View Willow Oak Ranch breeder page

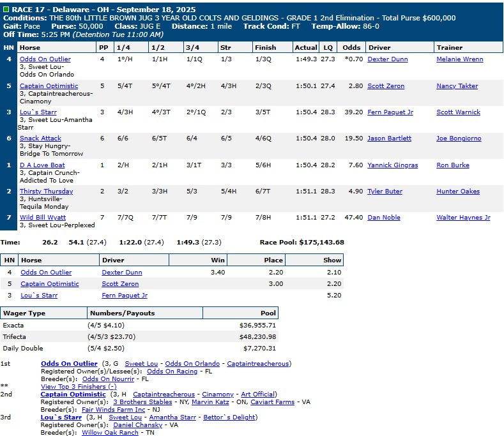tap(110, 432)
